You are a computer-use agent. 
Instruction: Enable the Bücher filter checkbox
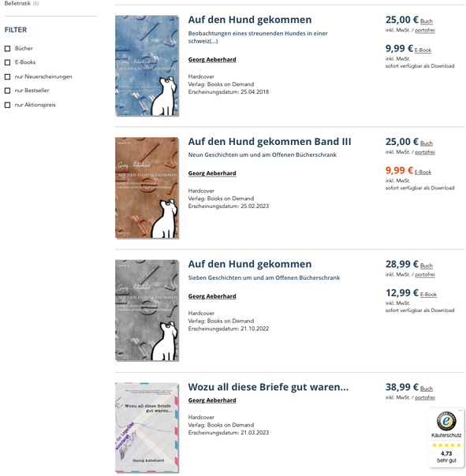coord(8,49)
